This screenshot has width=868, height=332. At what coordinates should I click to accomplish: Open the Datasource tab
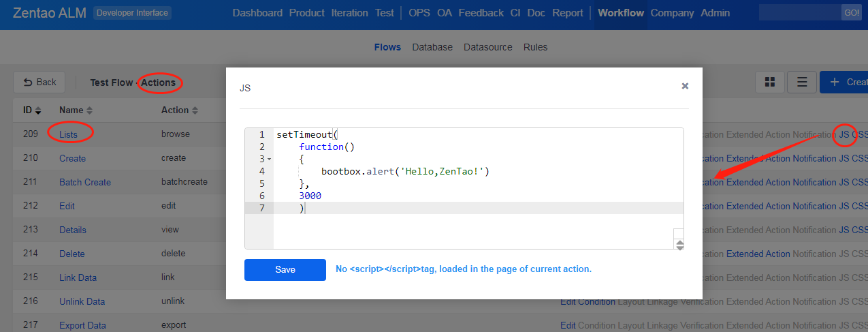[x=487, y=47]
